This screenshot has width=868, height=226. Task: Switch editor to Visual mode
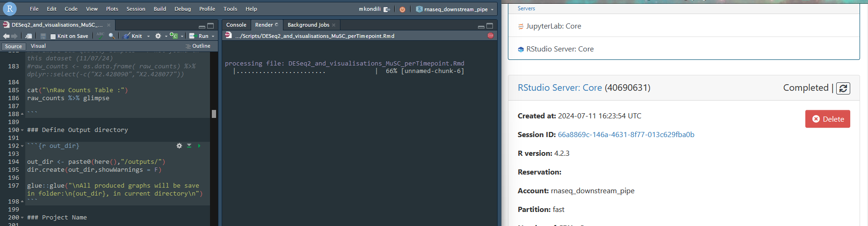pos(38,46)
